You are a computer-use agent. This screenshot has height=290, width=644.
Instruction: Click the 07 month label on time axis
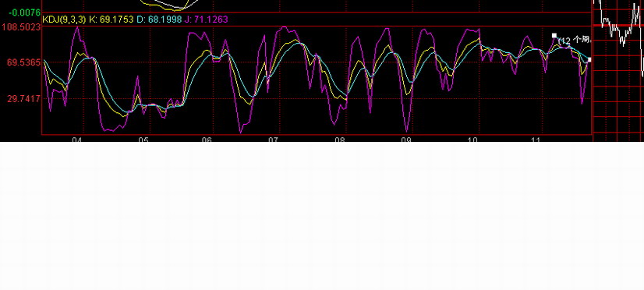point(273,140)
